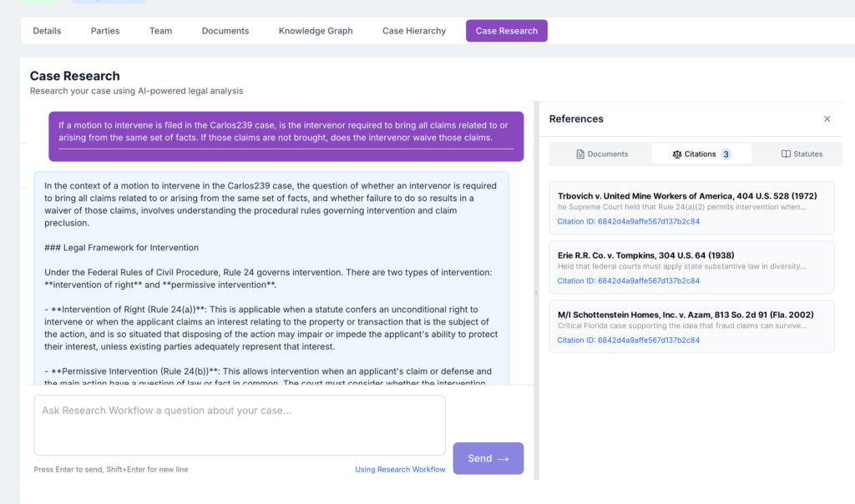The image size is (855, 504).
Task: Click the Send button
Action: (488, 458)
